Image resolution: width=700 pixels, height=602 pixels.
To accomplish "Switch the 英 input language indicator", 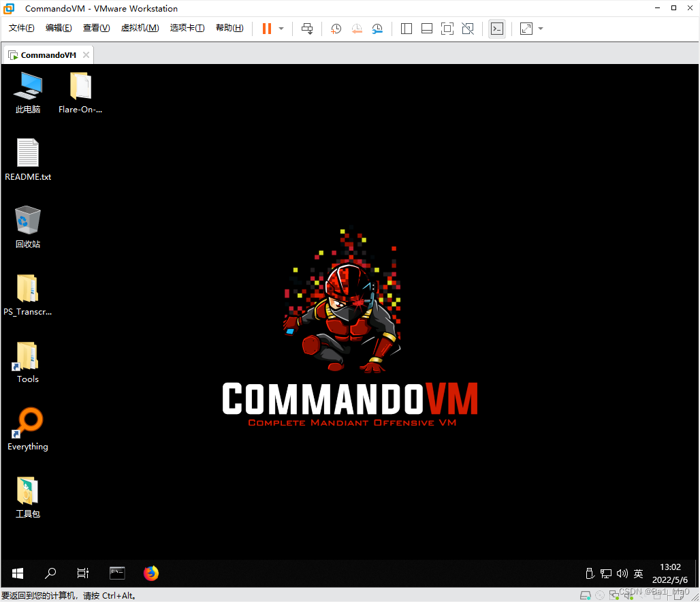I will click(x=639, y=573).
